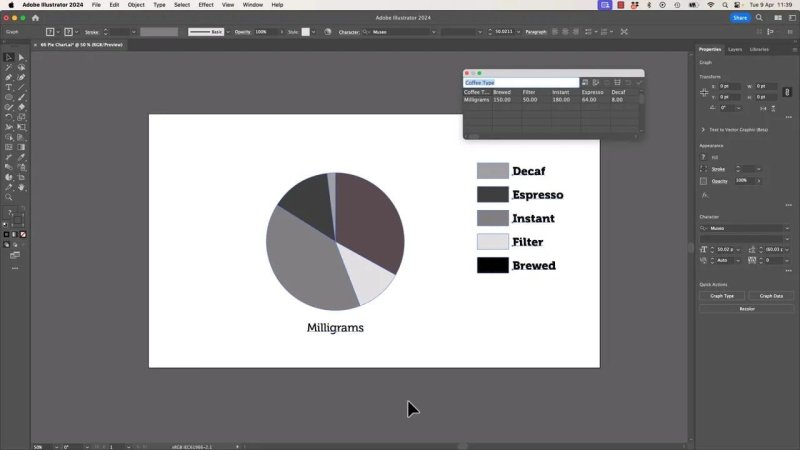Screen dimensions: 800x450
Task: Click the Coffee Type entry field
Action: coord(521,83)
